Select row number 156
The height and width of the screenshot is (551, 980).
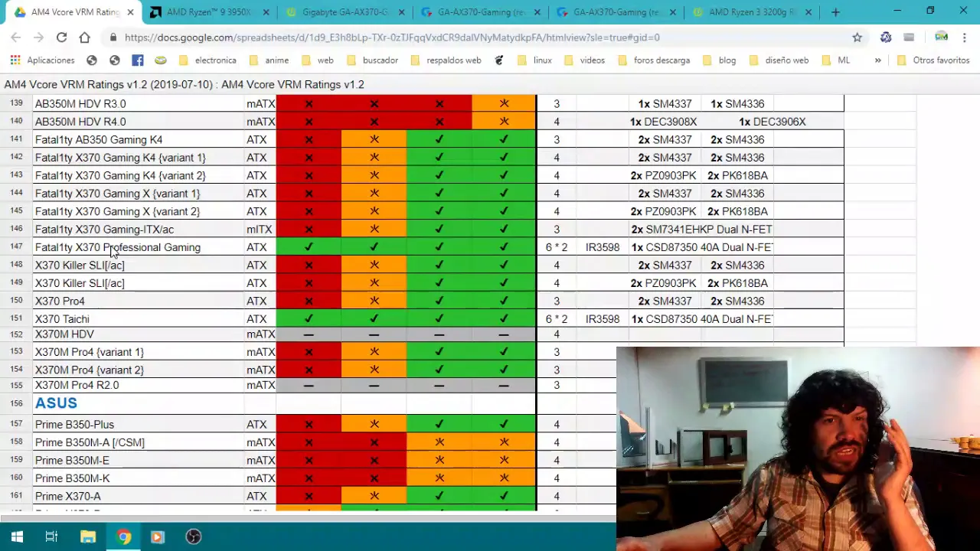(x=16, y=403)
